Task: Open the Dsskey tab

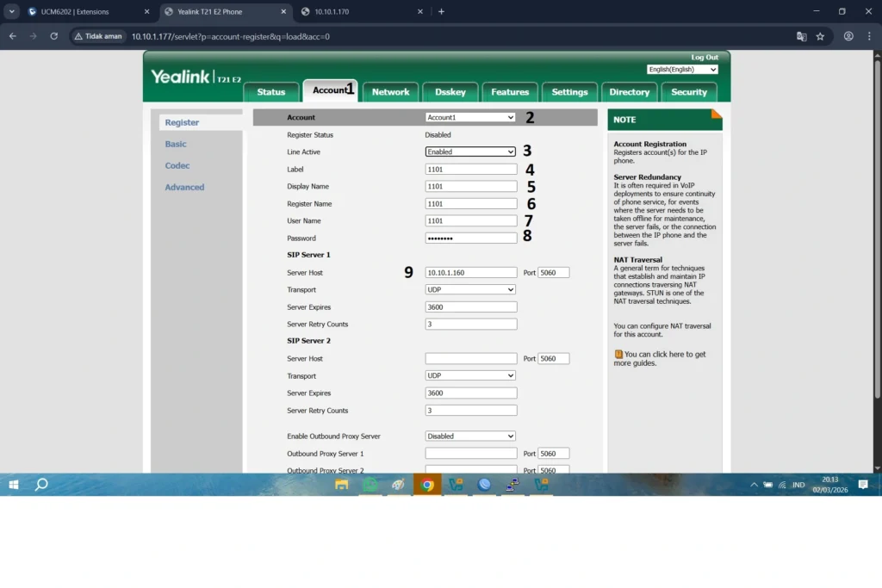Action: 450,92
